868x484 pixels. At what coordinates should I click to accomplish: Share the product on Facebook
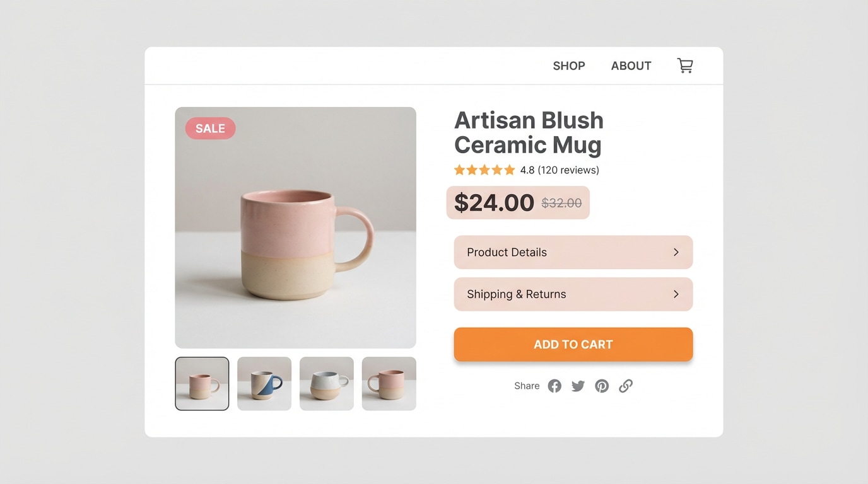pos(554,385)
